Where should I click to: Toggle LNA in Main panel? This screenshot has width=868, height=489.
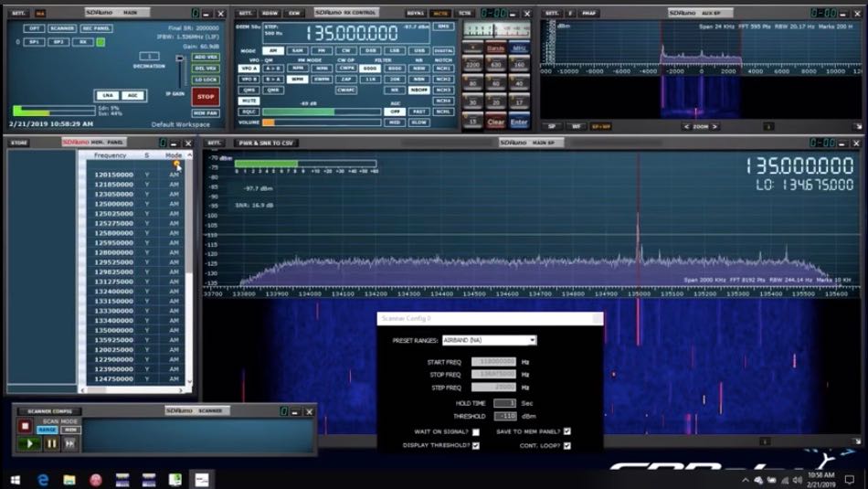108,95
